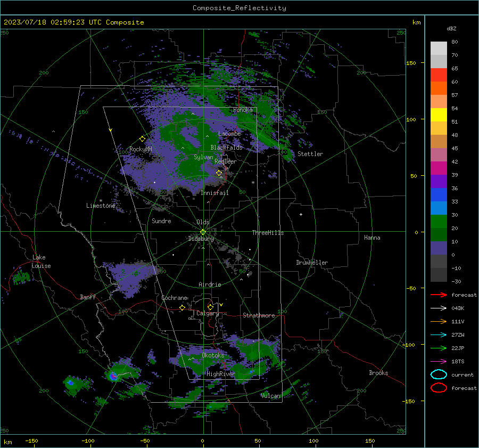Viewport: 479px width, 448px height.
Task: Click the radar center diamond at Didsbury
Action: [203, 232]
